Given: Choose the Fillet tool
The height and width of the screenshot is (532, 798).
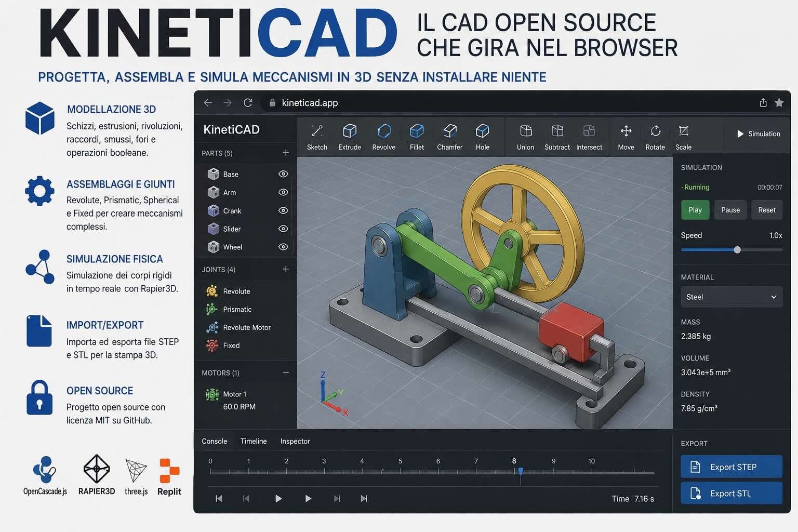Looking at the screenshot, I should click(417, 137).
